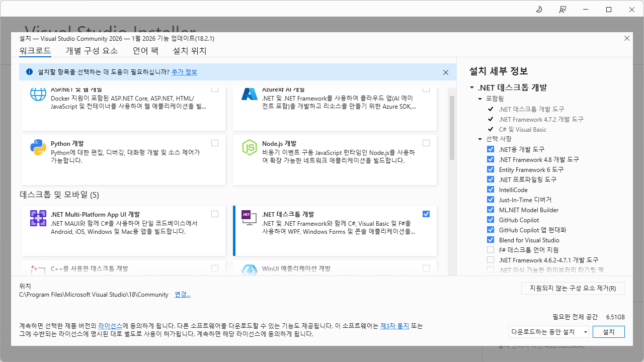
Task: Open the 라이선스 link
Action: (x=110, y=326)
